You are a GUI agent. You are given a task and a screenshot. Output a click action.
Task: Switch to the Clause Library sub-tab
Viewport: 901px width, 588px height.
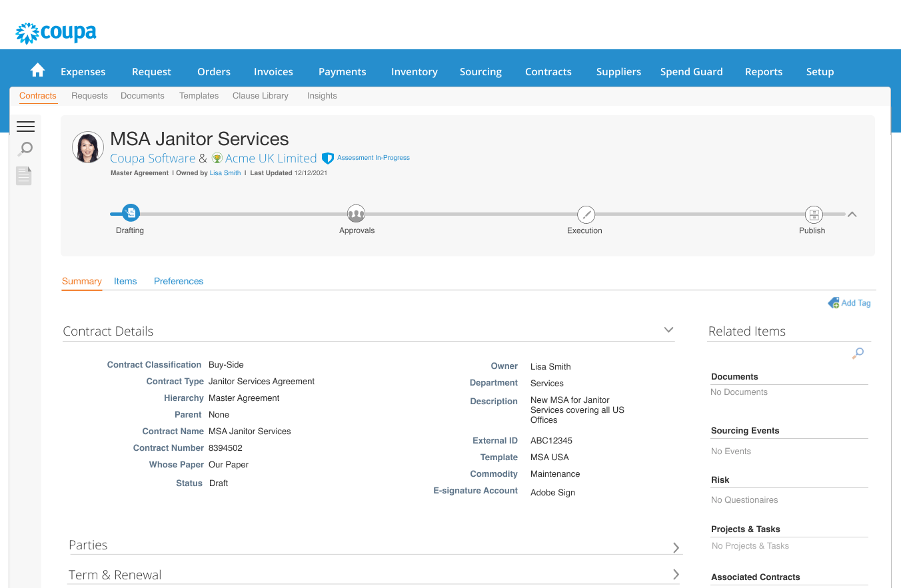click(x=261, y=96)
